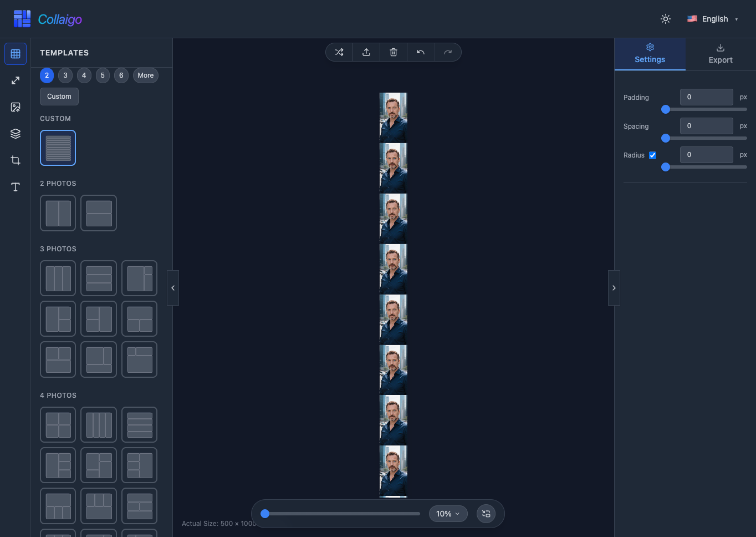The image size is (756, 537).
Task: Filter templates by 6 photos
Action: coord(121,75)
